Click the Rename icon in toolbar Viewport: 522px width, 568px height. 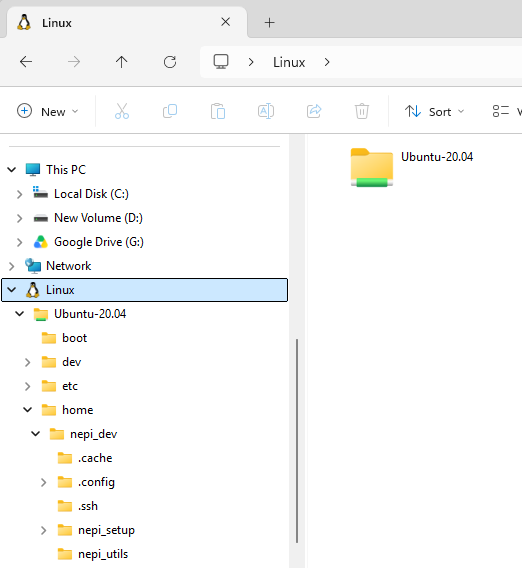[266, 111]
